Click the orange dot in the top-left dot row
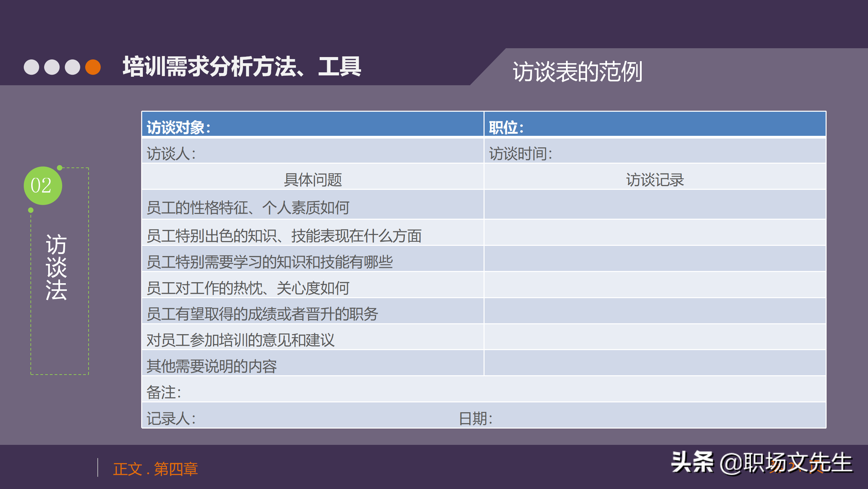Viewport: 868px width, 489px height. [x=93, y=68]
